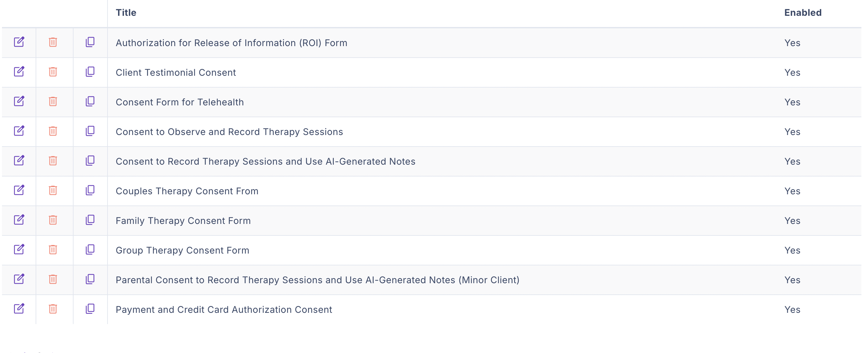Edit the Client Testimonial Consent form
This screenshot has width=868, height=353.
(x=19, y=72)
